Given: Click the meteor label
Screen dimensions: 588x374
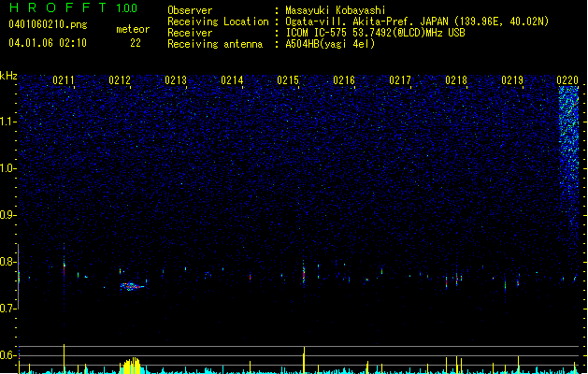Looking at the screenshot, I should 133,29.
